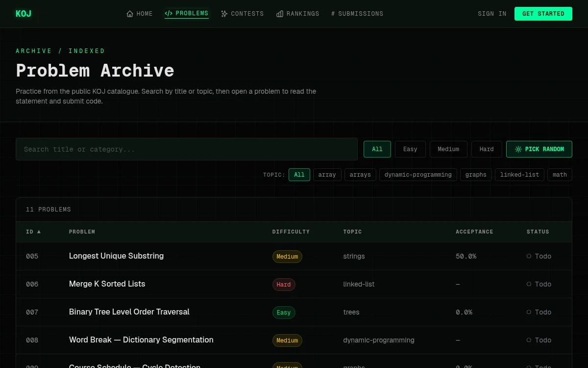Open the Home nav item
Viewport: 588px width, 368px height.
click(140, 14)
